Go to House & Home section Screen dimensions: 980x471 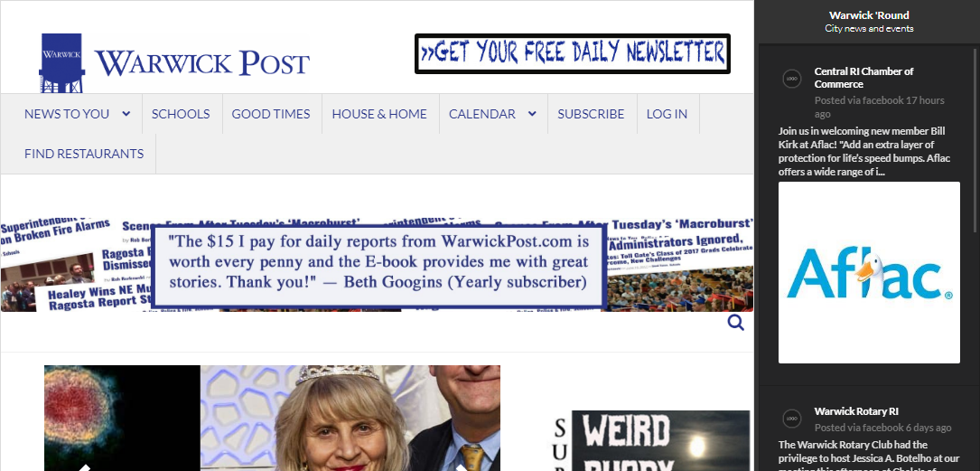379,114
